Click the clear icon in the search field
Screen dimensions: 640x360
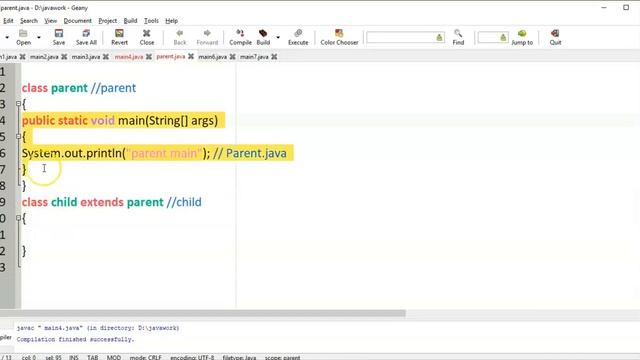coord(439,38)
